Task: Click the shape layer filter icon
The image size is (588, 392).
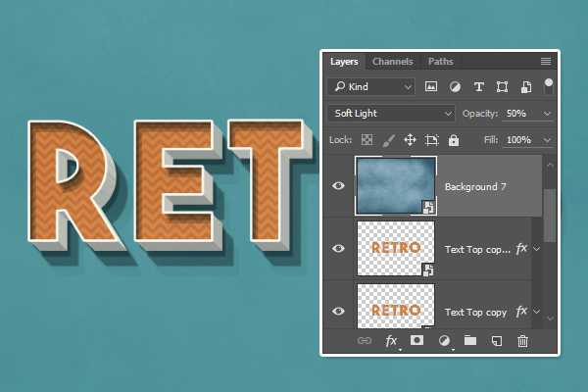Action: tap(503, 87)
